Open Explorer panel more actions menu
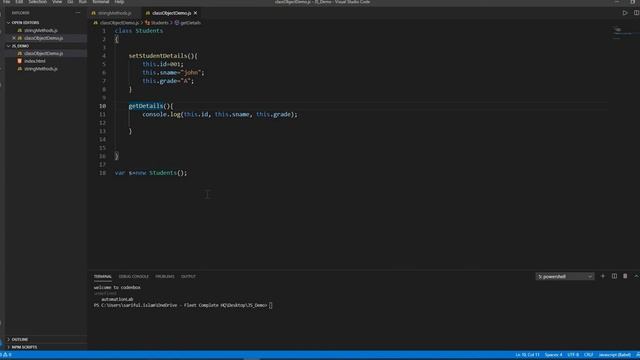 (x=78, y=13)
